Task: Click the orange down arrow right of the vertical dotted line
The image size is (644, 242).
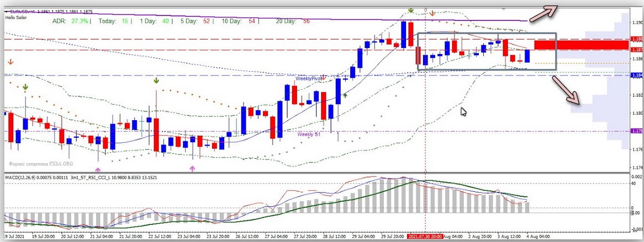Action: (x=432, y=12)
